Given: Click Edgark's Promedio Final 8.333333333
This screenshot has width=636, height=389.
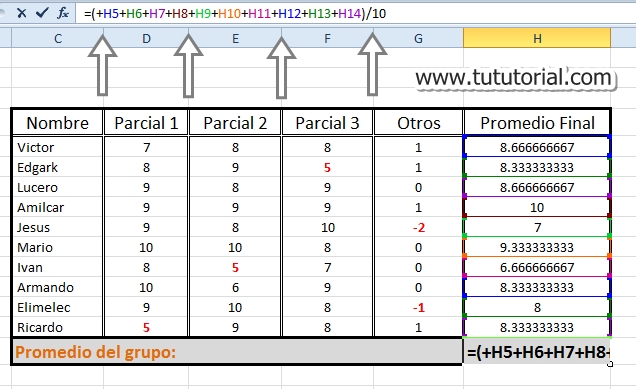Looking at the screenshot, I should pyautogui.click(x=537, y=167).
